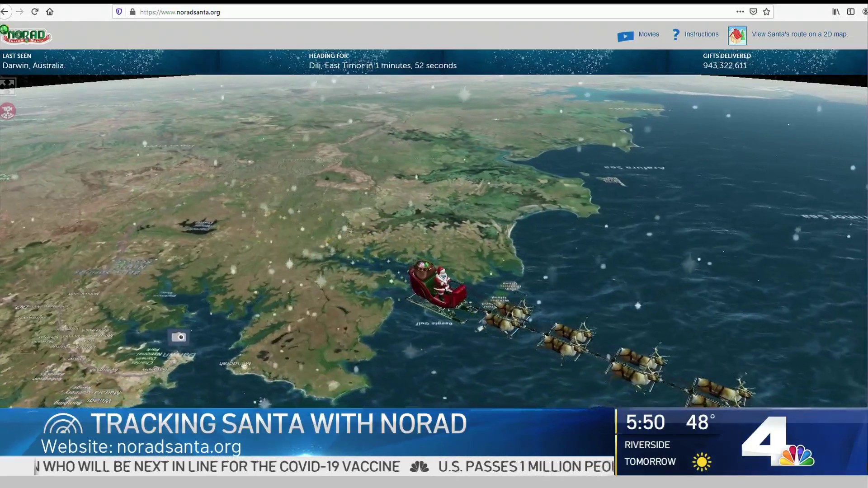Image resolution: width=868 pixels, height=488 pixels.
Task: Go back to the previous page
Action: click(x=4, y=12)
